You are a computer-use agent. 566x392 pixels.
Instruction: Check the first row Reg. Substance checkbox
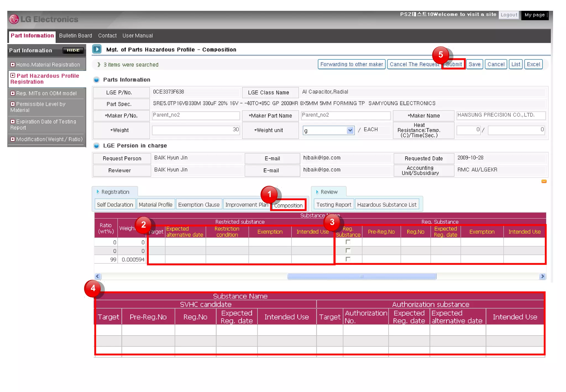coord(348,242)
